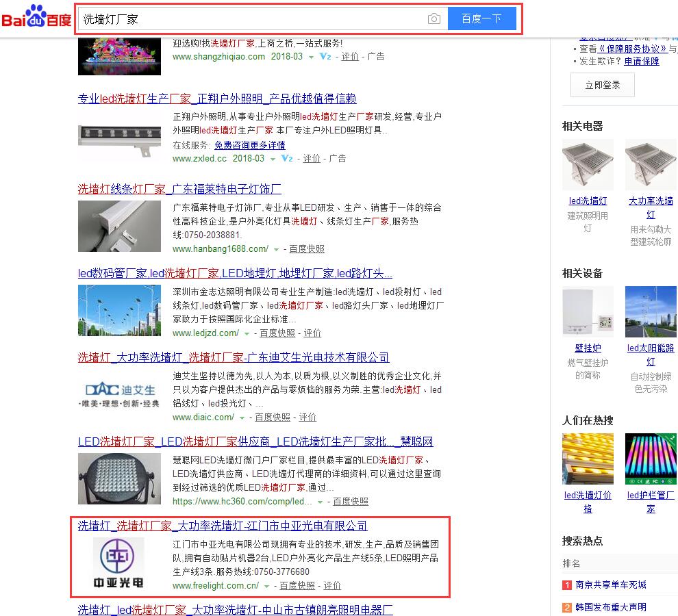Open 百度快照 for the hc360.com result
This screenshot has width=678, height=616.
click(351, 501)
